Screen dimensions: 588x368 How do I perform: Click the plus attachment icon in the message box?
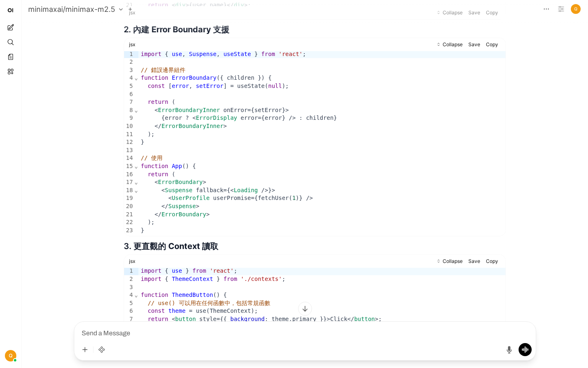click(x=85, y=350)
